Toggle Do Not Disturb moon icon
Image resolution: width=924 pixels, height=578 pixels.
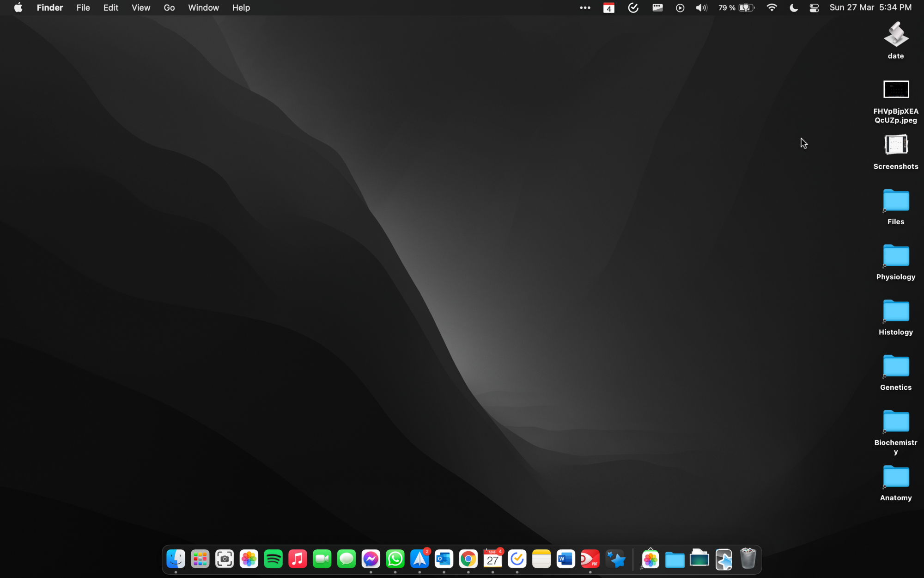793,8
